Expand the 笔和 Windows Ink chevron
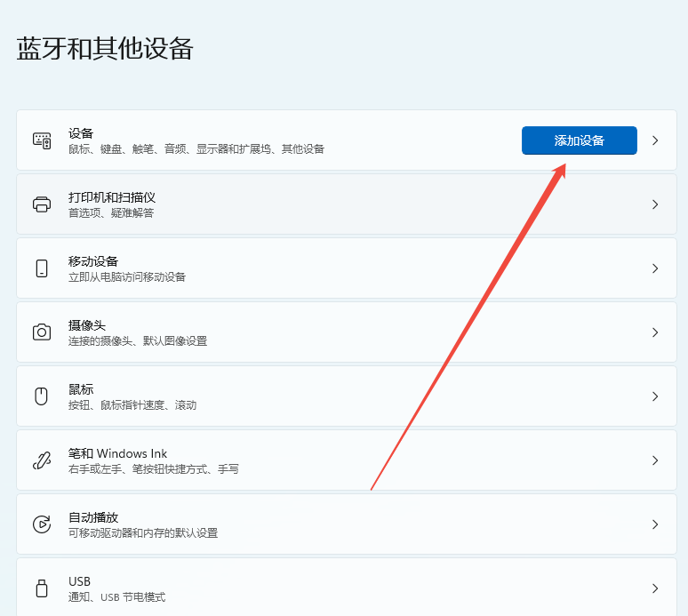 click(x=655, y=460)
